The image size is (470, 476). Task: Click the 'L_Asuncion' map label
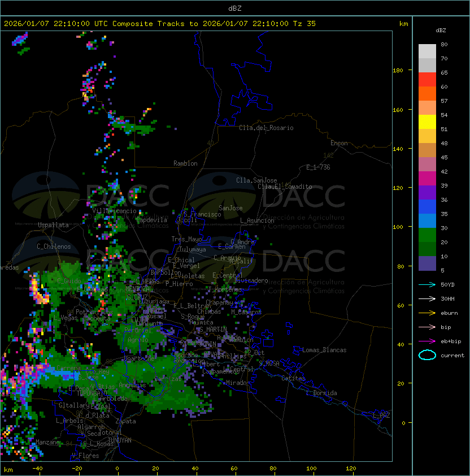[x=257, y=220]
